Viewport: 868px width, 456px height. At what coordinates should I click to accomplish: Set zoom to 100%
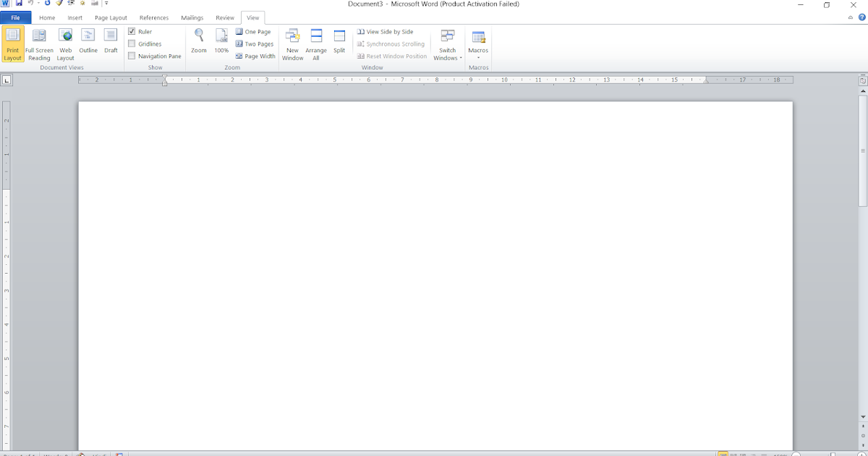click(221, 42)
